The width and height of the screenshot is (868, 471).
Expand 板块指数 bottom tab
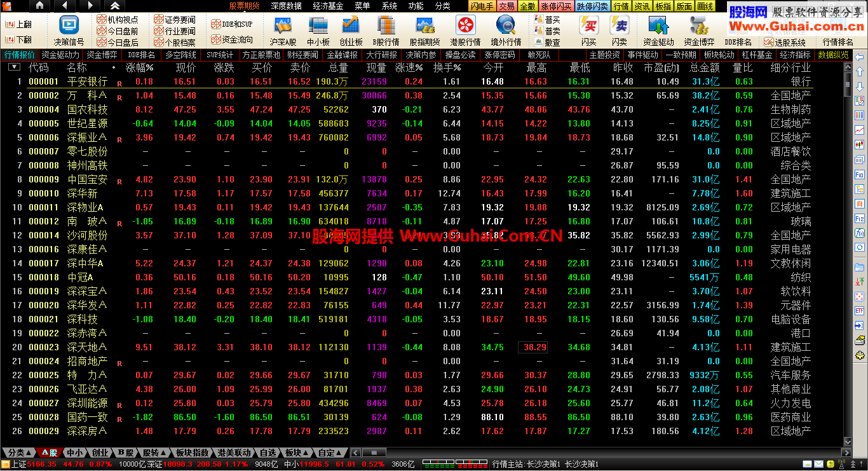[x=192, y=453]
